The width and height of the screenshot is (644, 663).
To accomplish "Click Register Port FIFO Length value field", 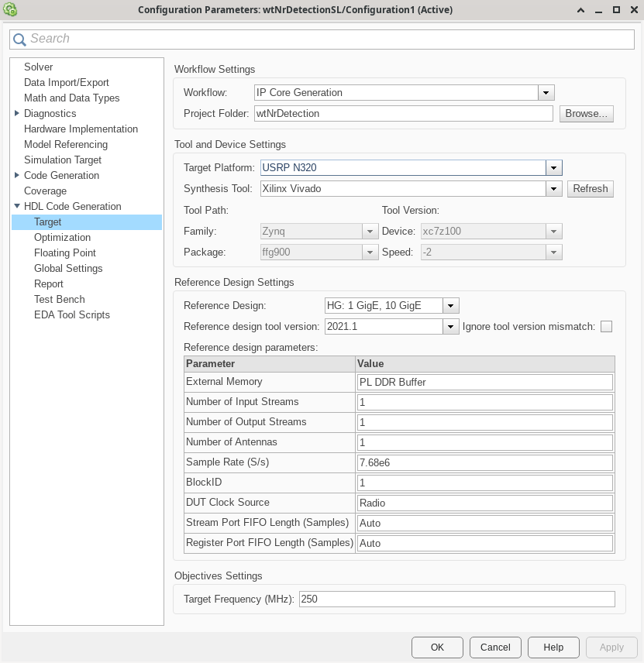I will (x=485, y=544).
